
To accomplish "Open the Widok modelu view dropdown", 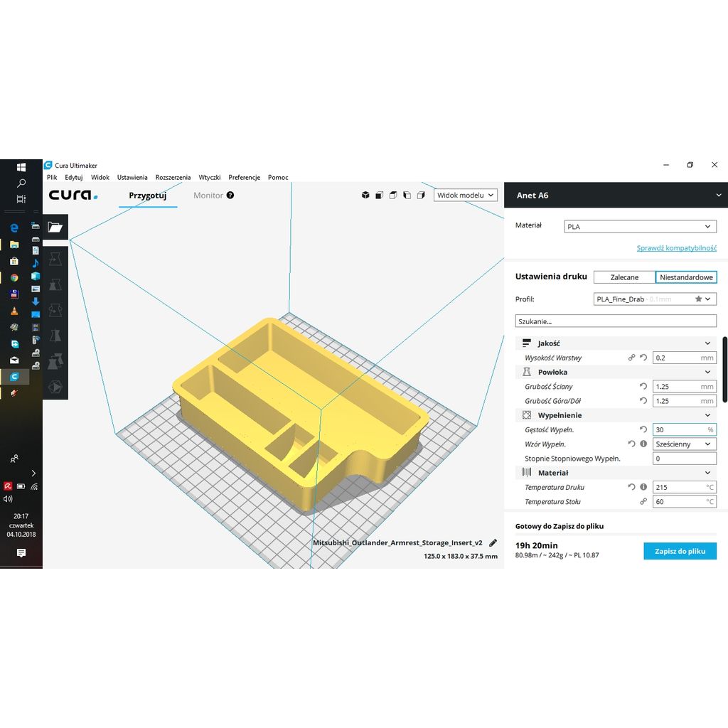I will click(x=465, y=196).
